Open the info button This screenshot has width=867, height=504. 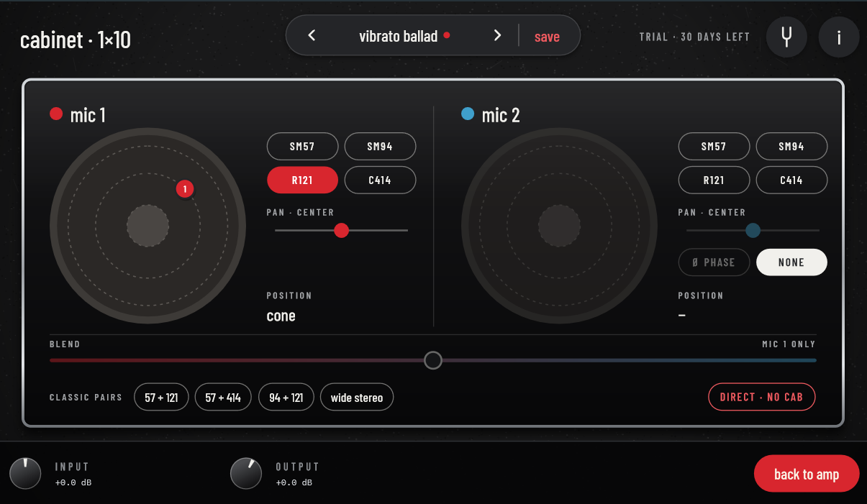pyautogui.click(x=839, y=37)
